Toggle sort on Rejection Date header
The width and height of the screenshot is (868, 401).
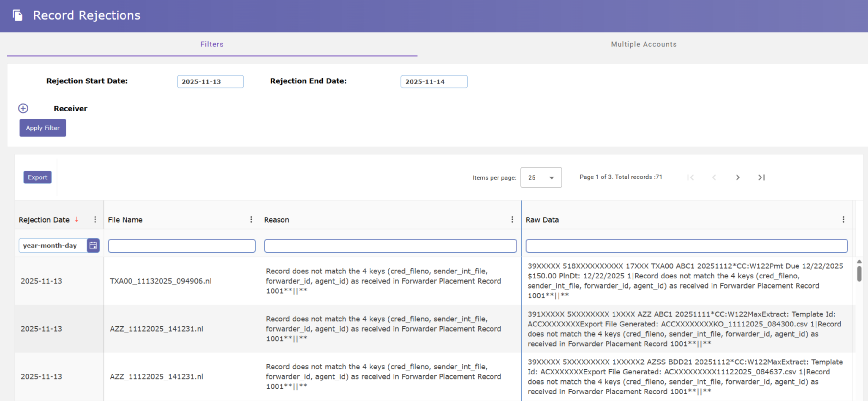click(44, 220)
